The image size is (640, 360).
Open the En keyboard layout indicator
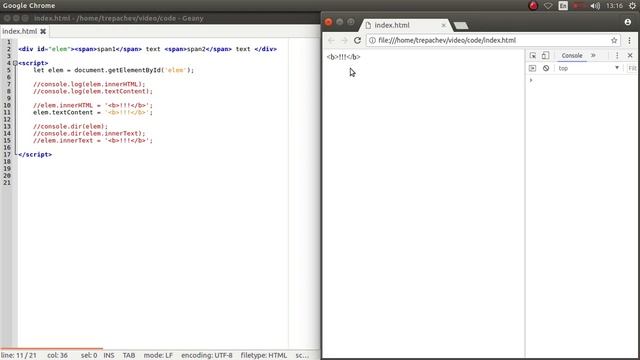pyautogui.click(x=563, y=6)
